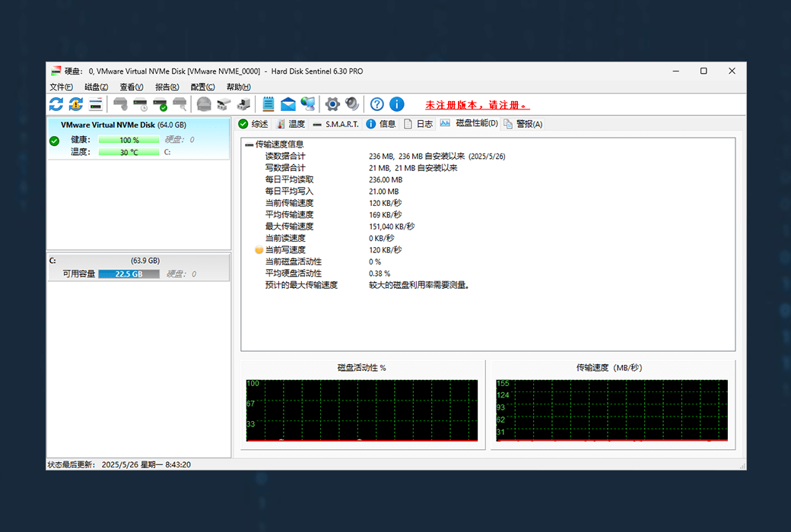Click the Hard Disk Sentinel title bar icon
The height and width of the screenshot is (532, 791).
click(x=56, y=71)
